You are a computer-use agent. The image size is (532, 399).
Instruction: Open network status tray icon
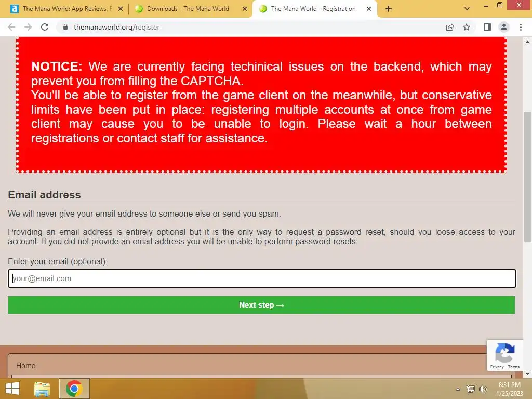click(x=471, y=389)
